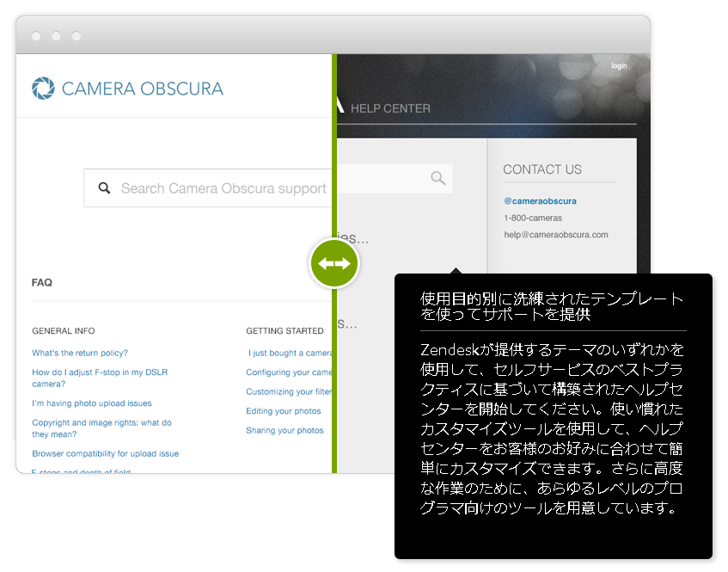Click the CAMERA OBSCURA brand title
Image resolution: width=728 pixels, height=572 pixels.
pos(143,89)
